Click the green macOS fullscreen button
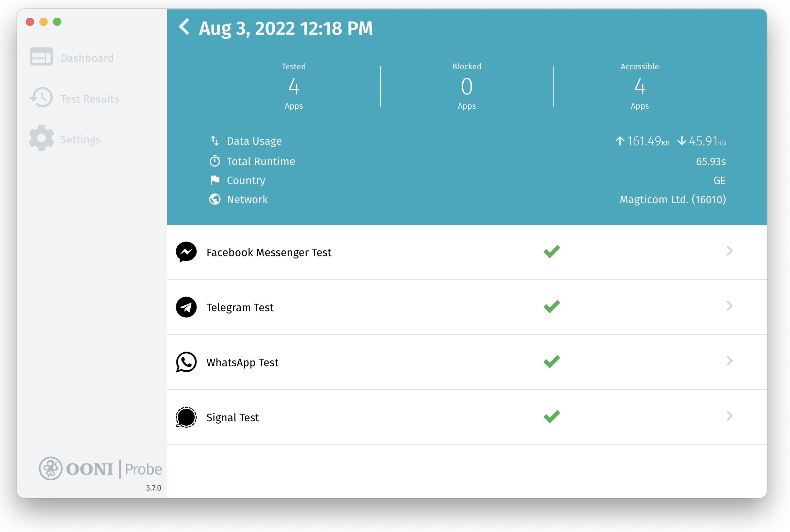790x532 pixels. pos(57,22)
